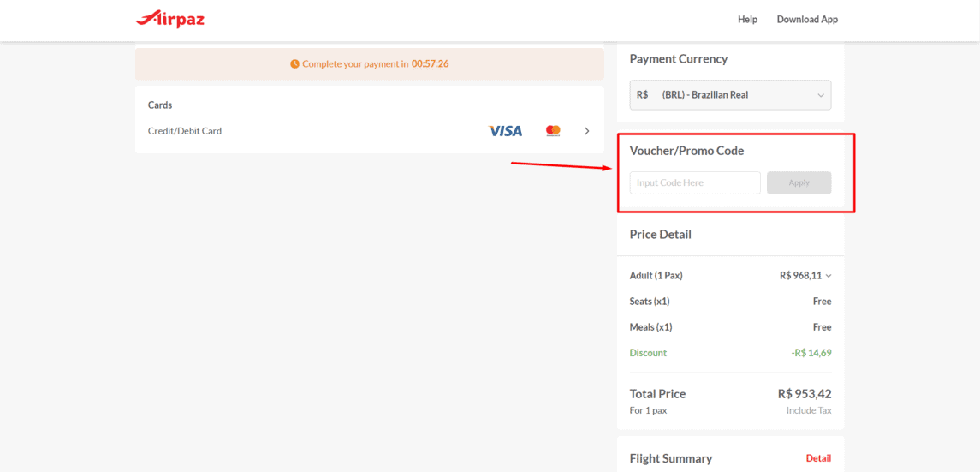
Task: Click the R$ currency symbol in selector
Action: coord(643,95)
